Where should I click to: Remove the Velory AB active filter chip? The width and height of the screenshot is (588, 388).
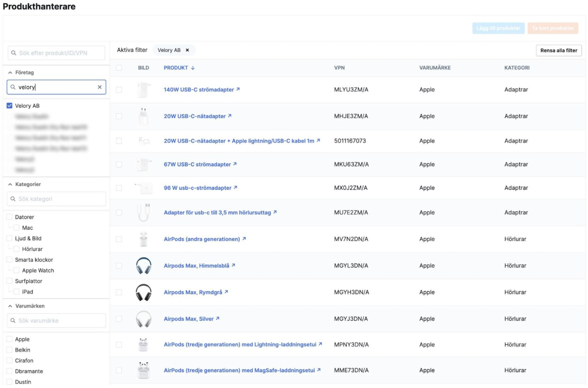pyautogui.click(x=187, y=50)
